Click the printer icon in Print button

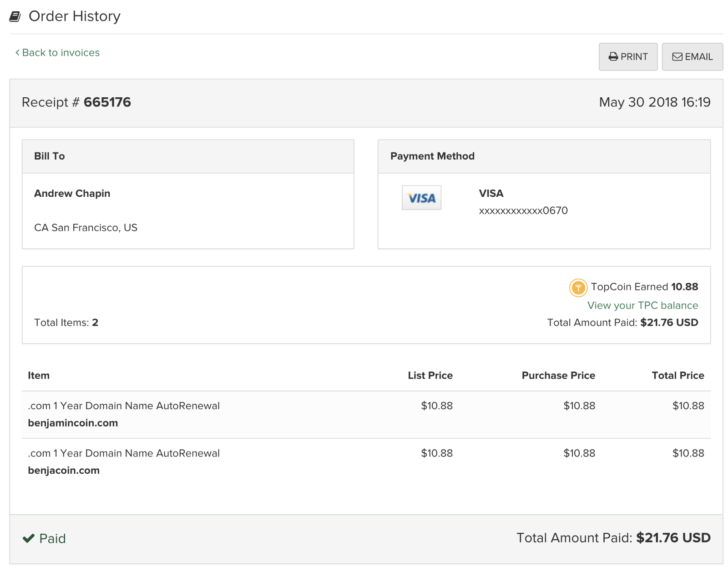(613, 57)
